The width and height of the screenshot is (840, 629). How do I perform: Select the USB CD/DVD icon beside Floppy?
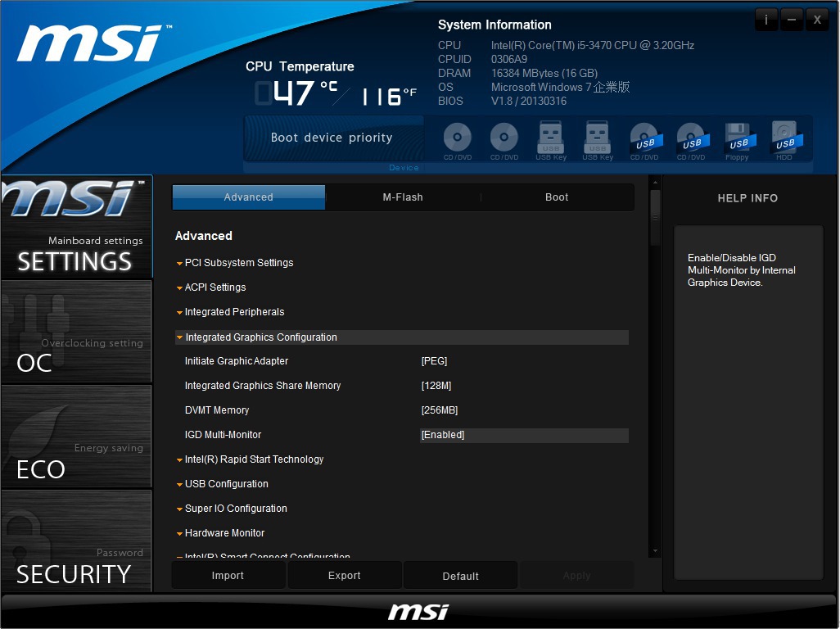[x=691, y=140]
